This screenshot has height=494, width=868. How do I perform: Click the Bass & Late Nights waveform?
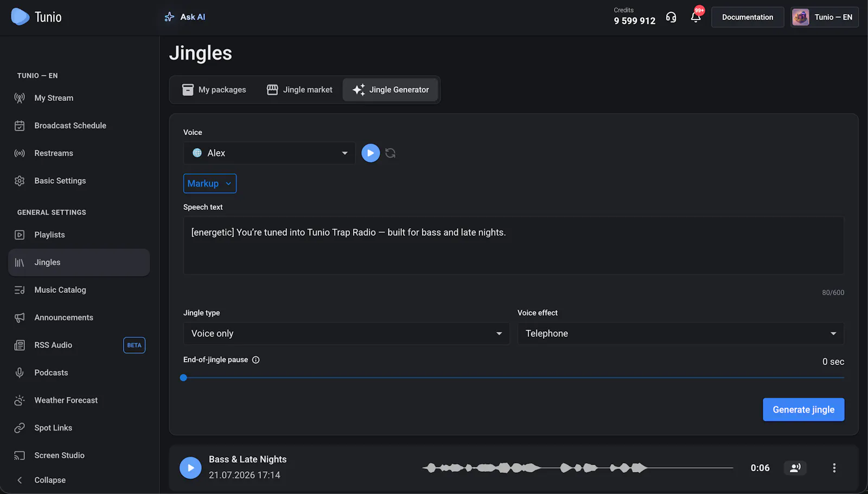click(x=577, y=468)
